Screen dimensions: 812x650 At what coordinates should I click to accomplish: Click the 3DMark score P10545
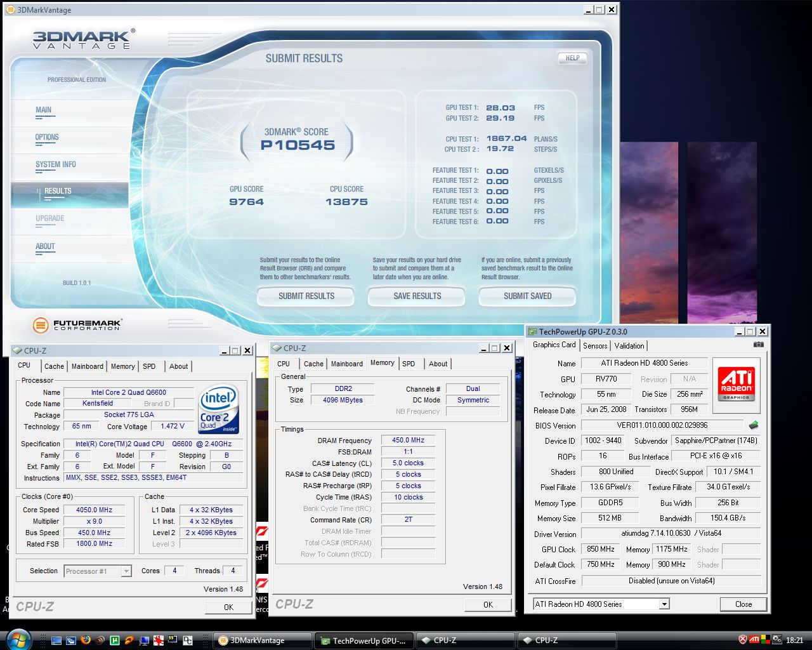click(298, 145)
